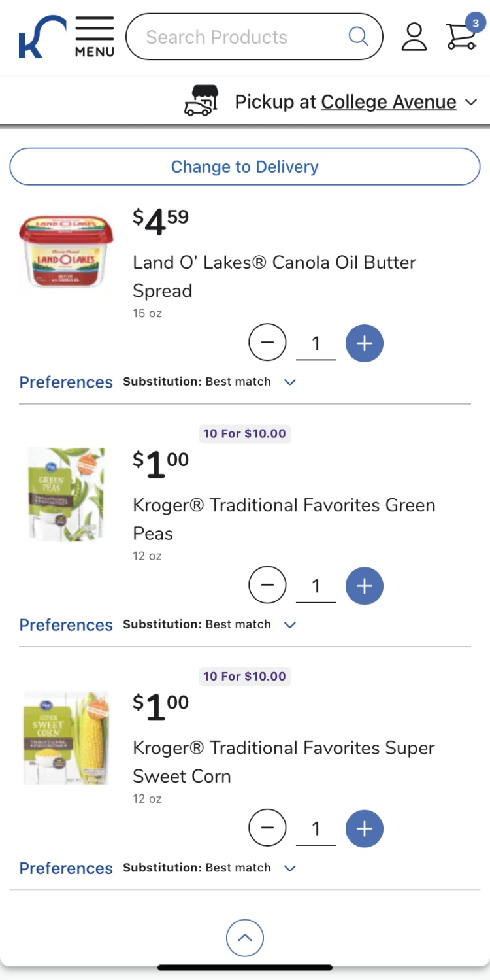Click the Change to Delivery button

[x=244, y=167]
